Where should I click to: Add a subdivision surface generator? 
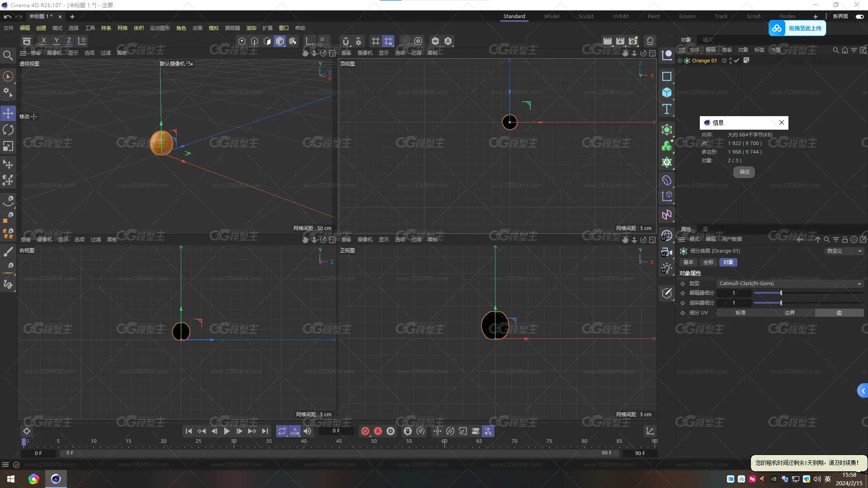(667, 130)
